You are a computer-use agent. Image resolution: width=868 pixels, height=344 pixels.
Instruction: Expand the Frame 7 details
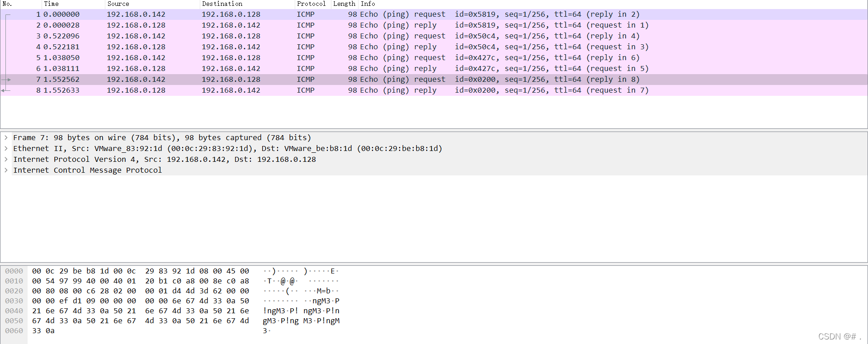click(x=6, y=137)
